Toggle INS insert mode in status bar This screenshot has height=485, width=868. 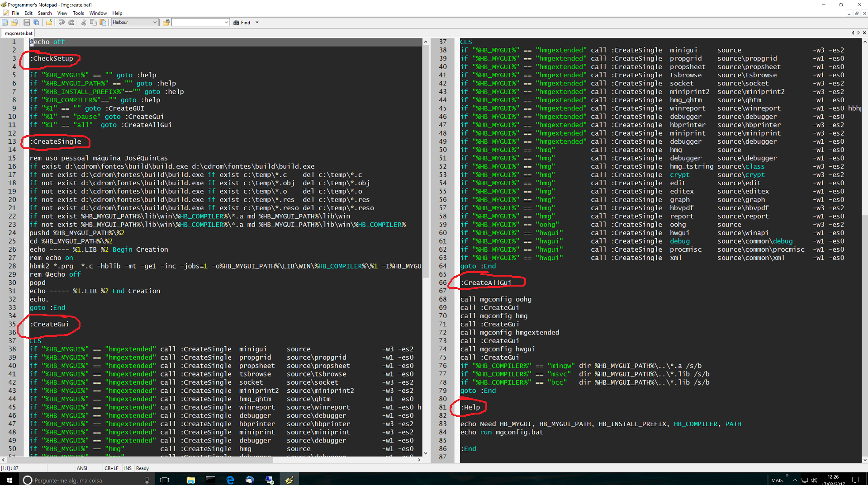click(128, 468)
